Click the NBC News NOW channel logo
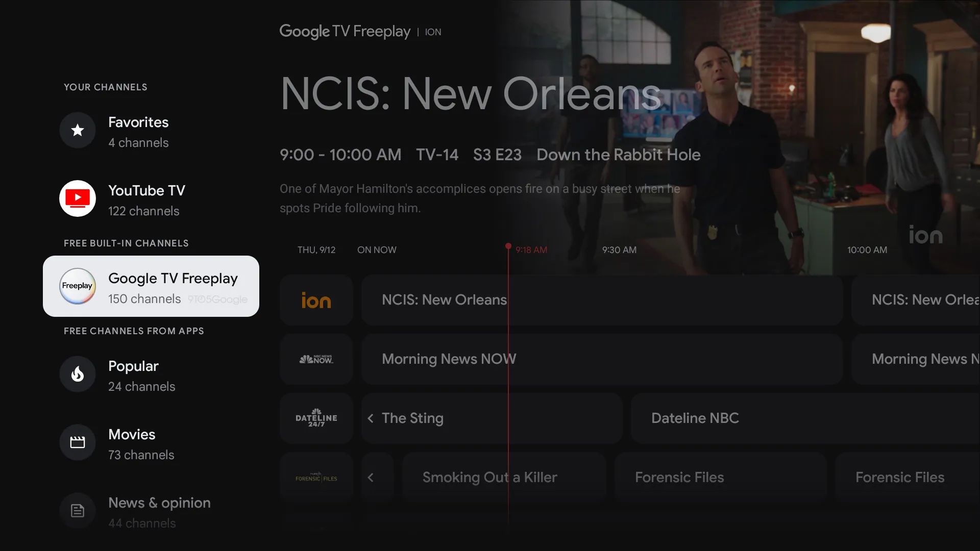980x551 pixels. [x=316, y=358]
